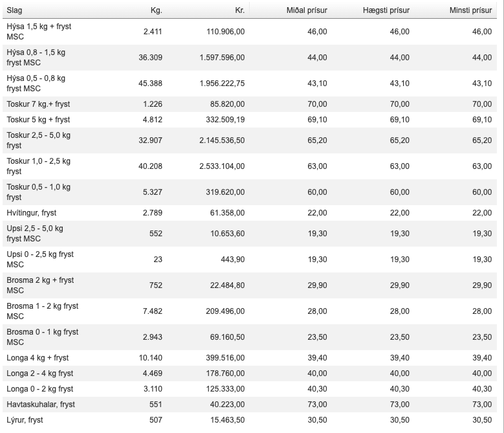Select the Havtaskuhalar, fryst row label
The height and width of the screenshot is (433, 504).
(40, 405)
